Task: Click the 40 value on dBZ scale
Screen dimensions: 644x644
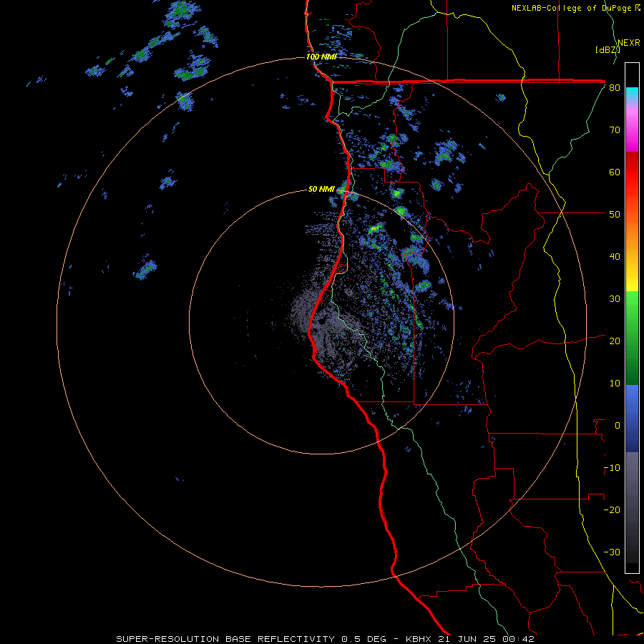Action: click(615, 257)
